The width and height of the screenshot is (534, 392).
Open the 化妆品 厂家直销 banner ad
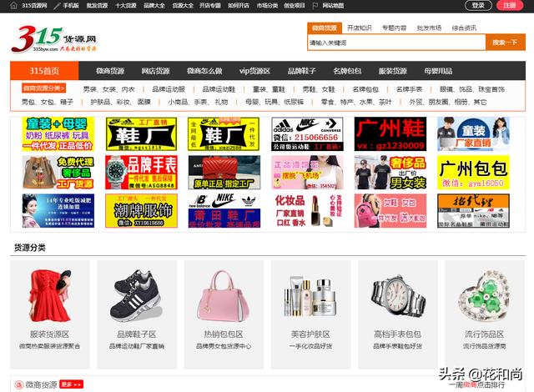(x=307, y=211)
